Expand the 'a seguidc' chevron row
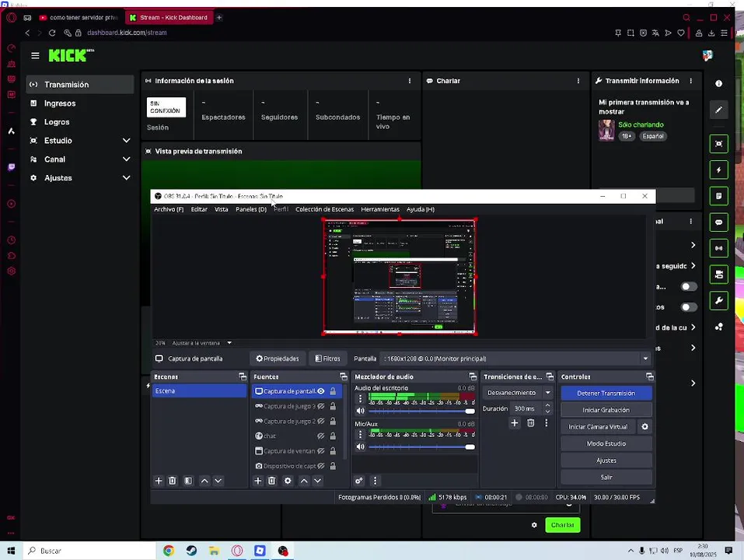The height and width of the screenshot is (560, 744). (693, 266)
